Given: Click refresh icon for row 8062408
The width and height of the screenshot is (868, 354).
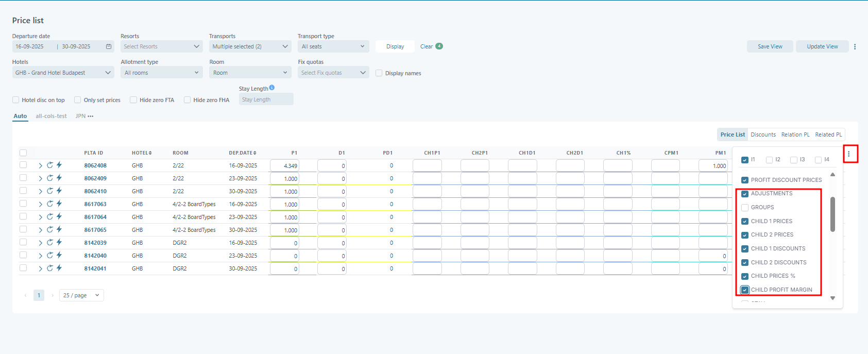Looking at the screenshot, I should (x=50, y=165).
